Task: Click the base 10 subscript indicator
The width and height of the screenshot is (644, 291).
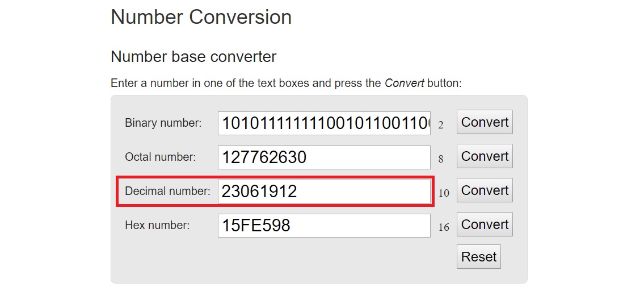Action: (444, 194)
